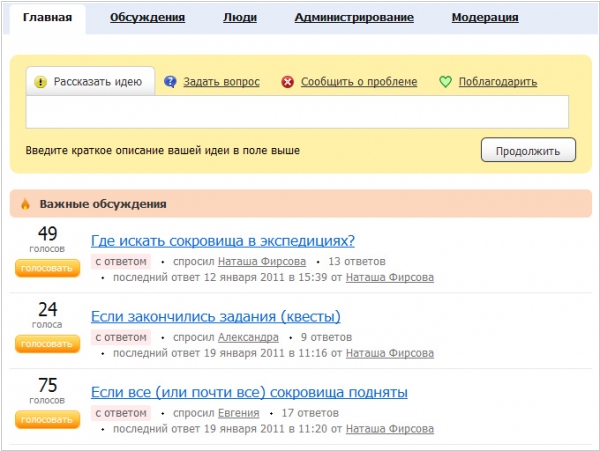Click the 49 голосов counter

[47, 239]
